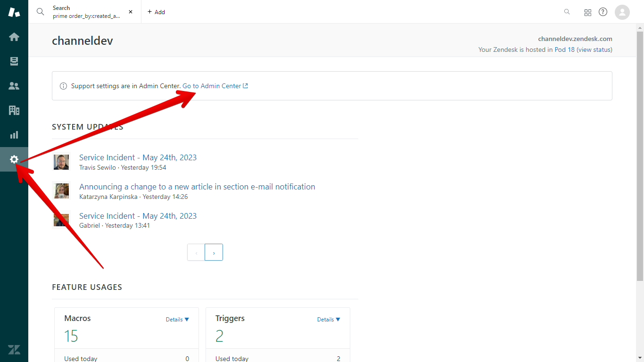Open Customers in the sidebar

[x=14, y=86]
